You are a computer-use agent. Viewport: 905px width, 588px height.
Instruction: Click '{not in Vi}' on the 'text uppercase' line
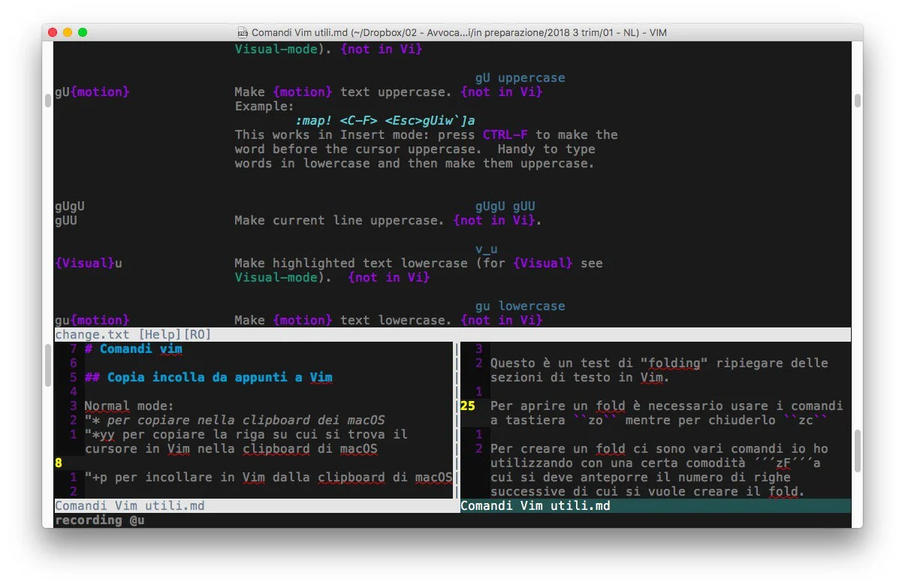[x=501, y=92]
